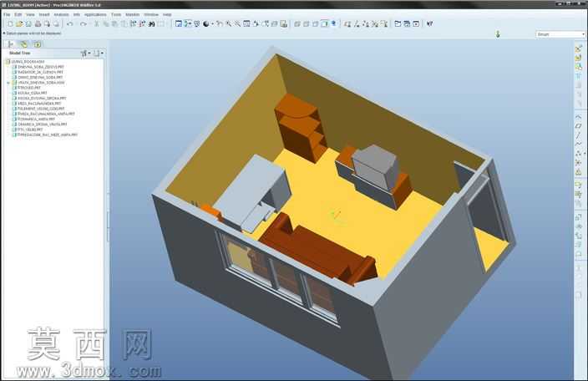Open Find tool with binoculars icon
Screen dimensions: 588x381
tap(151, 23)
